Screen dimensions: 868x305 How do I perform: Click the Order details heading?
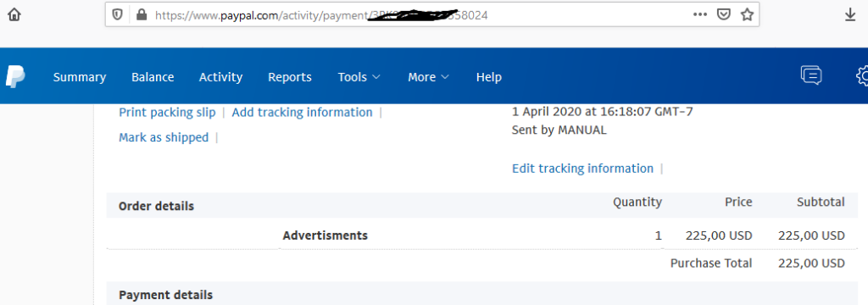click(156, 207)
